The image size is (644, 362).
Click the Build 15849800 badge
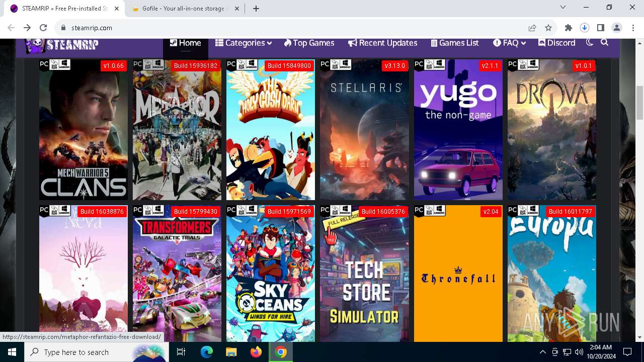(289, 66)
